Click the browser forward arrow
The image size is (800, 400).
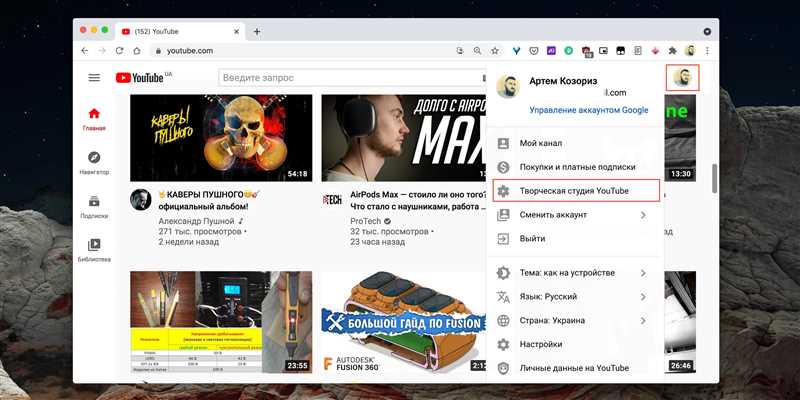[x=102, y=51]
